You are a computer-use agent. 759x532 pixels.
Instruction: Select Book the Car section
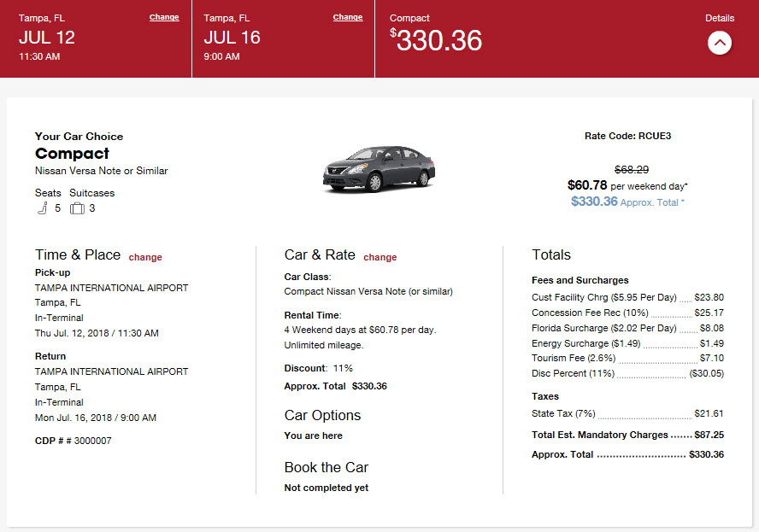click(326, 467)
